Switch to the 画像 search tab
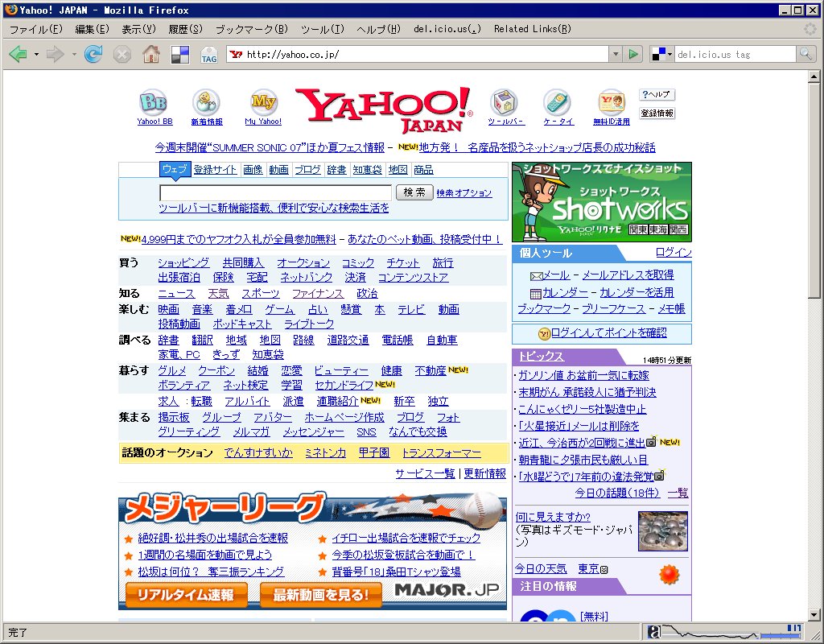This screenshot has height=644, width=824. pos(253,170)
